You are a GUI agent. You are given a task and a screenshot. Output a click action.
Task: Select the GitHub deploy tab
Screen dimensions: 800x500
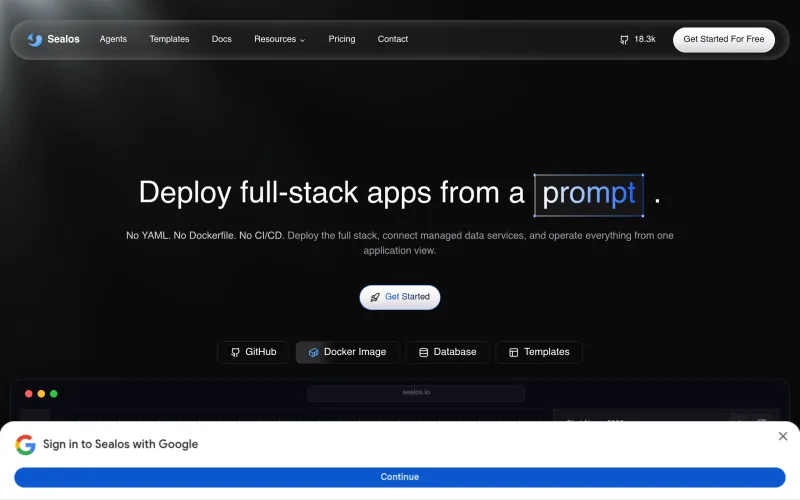click(x=254, y=352)
